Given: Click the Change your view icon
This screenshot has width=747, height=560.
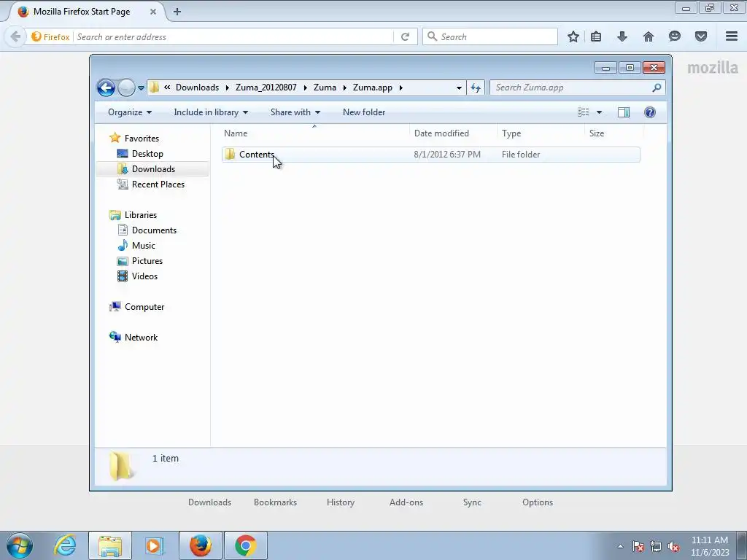Looking at the screenshot, I should (583, 112).
